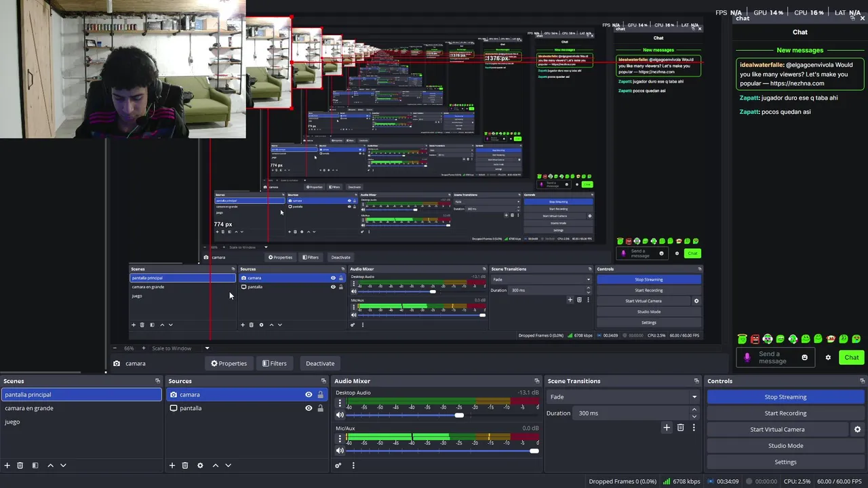This screenshot has width=868, height=488.
Task: Click Start Virtual Camera button
Action: pos(777,430)
